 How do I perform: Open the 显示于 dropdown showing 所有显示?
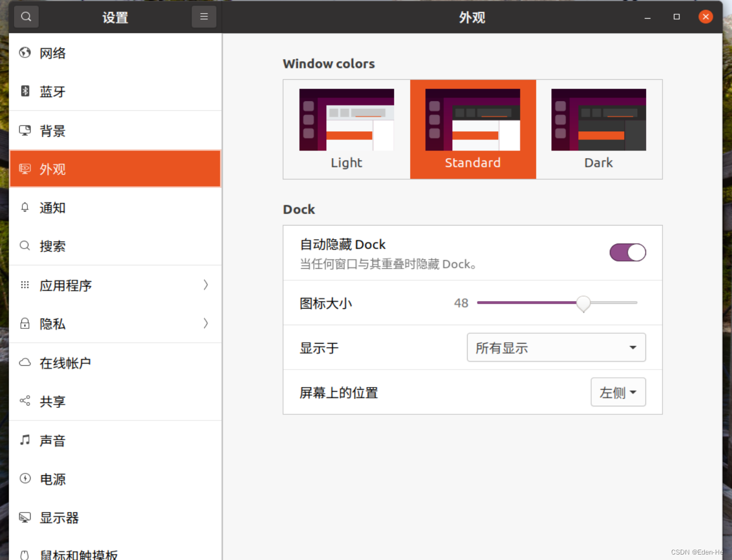[x=556, y=347]
